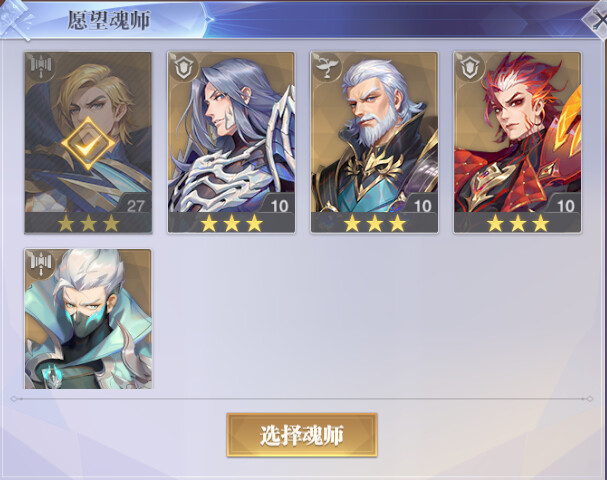Image resolution: width=607 pixels, height=480 pixels.
Task: Click attack class icon on masked hero card
Action: [41, 264]
